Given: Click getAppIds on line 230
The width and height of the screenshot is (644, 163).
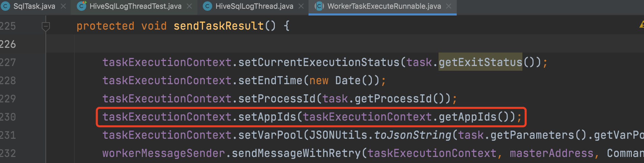Looking at the screenshot, I should (x=468, y=117).
